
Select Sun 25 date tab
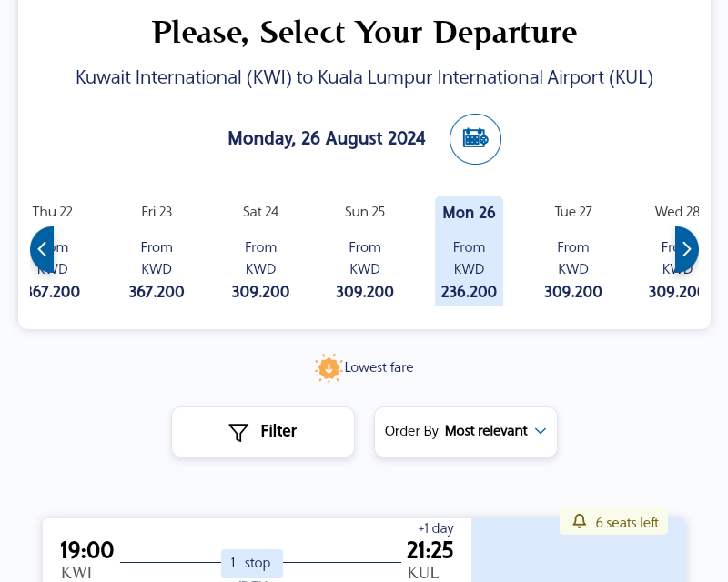365,251
